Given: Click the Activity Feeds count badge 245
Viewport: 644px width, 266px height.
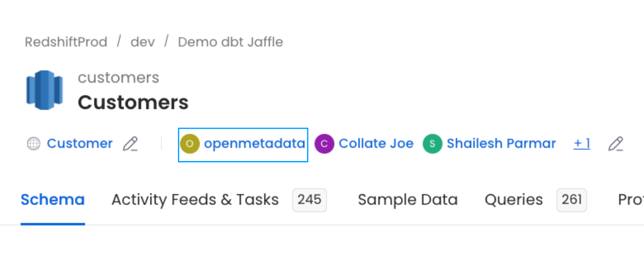Looking at the screenshot, I should 309,200.
